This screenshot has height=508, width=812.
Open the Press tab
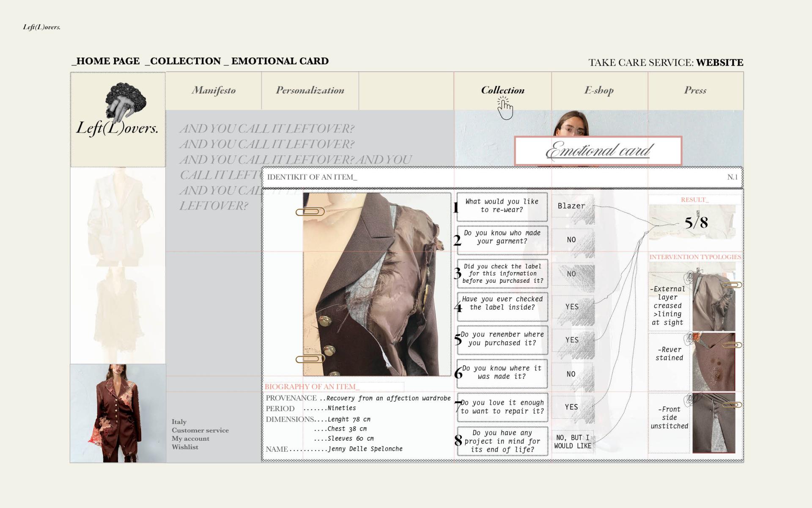point(695,90)
